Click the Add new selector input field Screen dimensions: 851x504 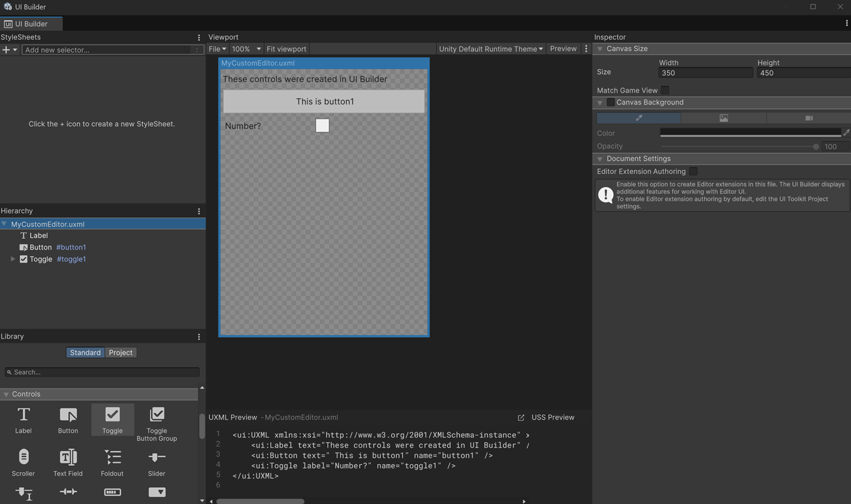pyautogui.click(x=113, y=49)
